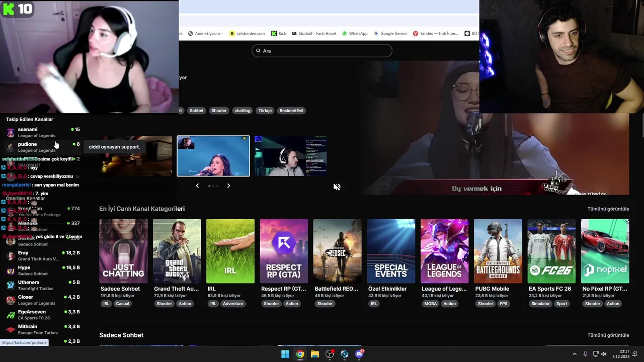This screenshot has height=362, width=644.
Task: Click Simulator tag under EA Sports FC 26
Action: [541, 304]
